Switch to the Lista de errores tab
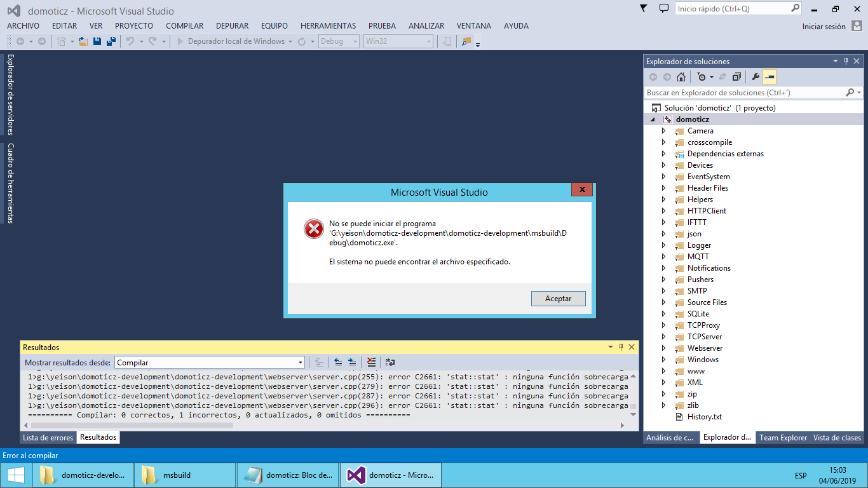The image size is (868, 488). 48,437
